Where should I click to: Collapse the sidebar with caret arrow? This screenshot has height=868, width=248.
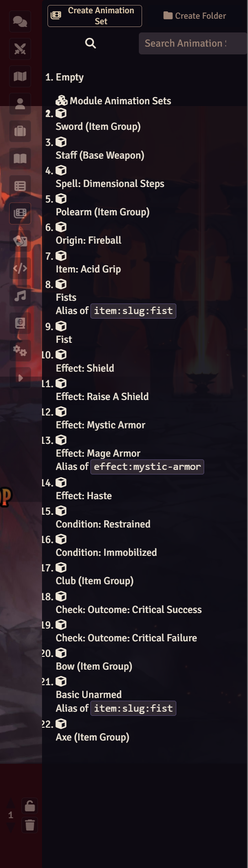20,378
